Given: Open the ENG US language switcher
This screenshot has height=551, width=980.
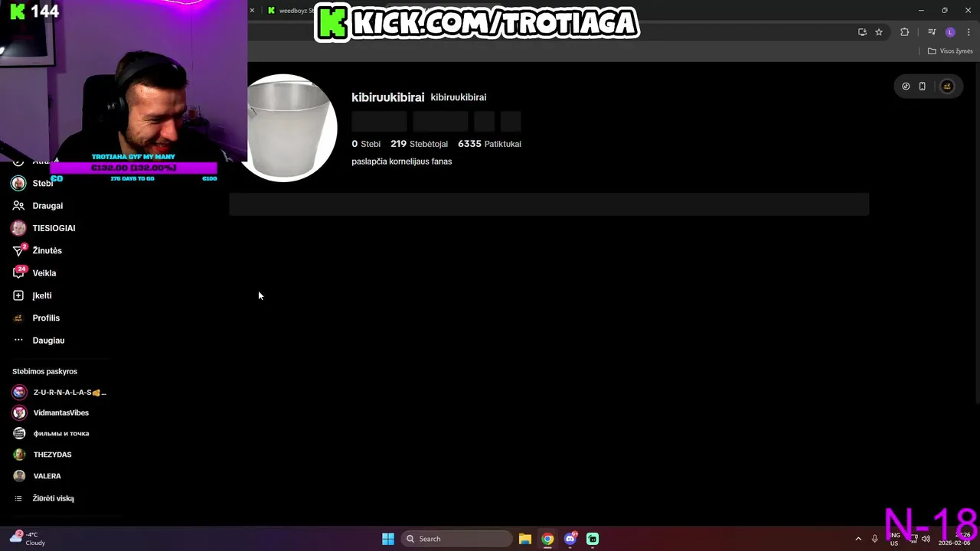Looking at the screenshot, I should pyautogui.click(x=894, y=539).
